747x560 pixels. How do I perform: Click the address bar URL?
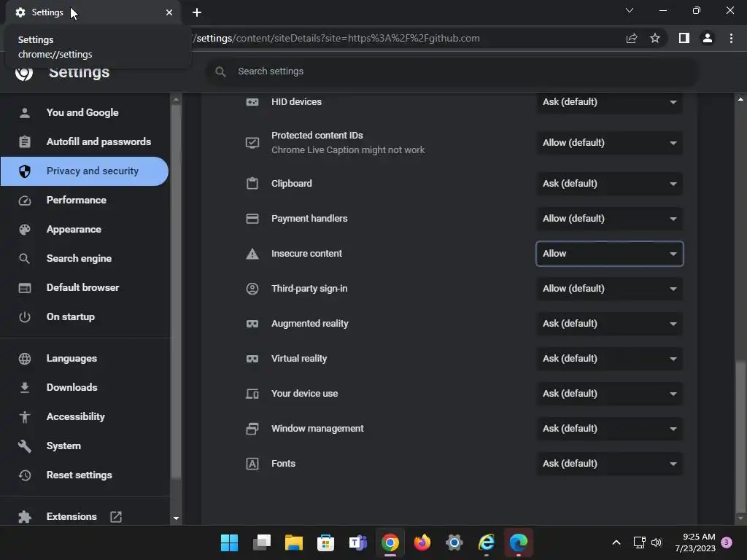point(338,38)
